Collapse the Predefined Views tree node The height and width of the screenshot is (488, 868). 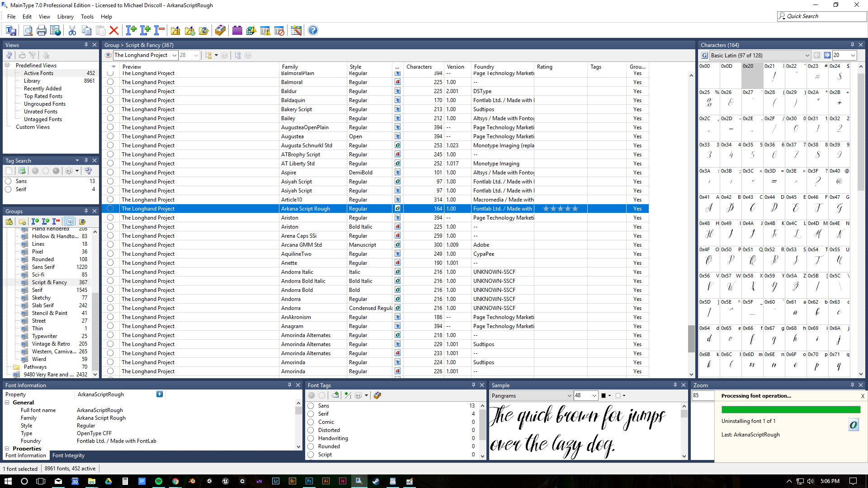tap(7, 66)
